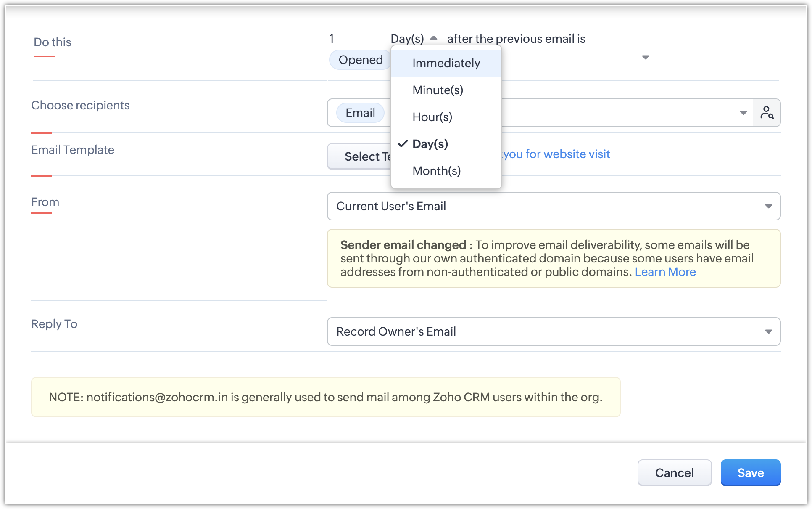Viewport: 812px width, 509px height.
Task: Open the recipients dropdown arrow
Action: click(743, 113)
